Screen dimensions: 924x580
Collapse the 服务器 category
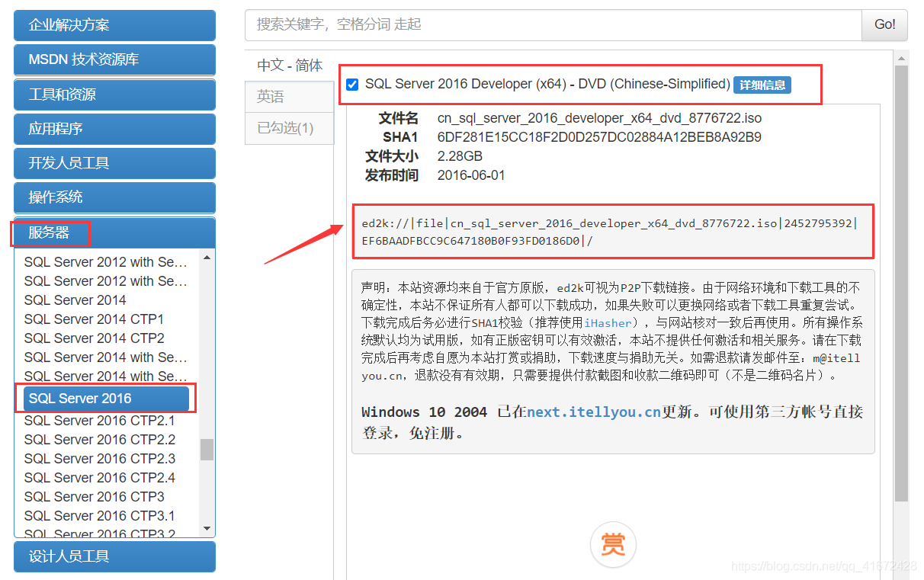(114, 232)
